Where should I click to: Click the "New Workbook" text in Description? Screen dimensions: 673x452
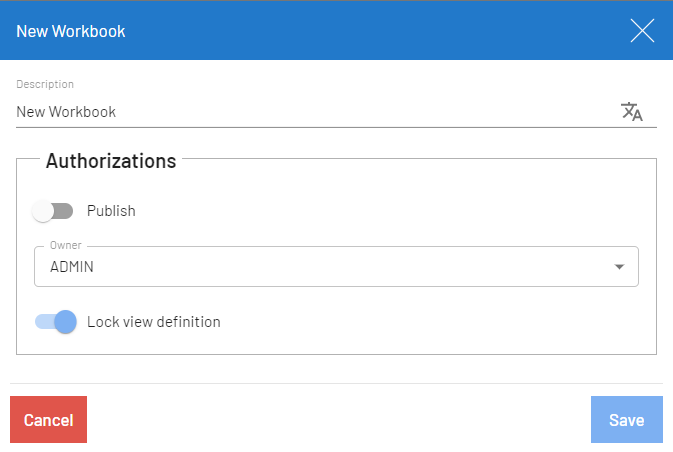66,112
